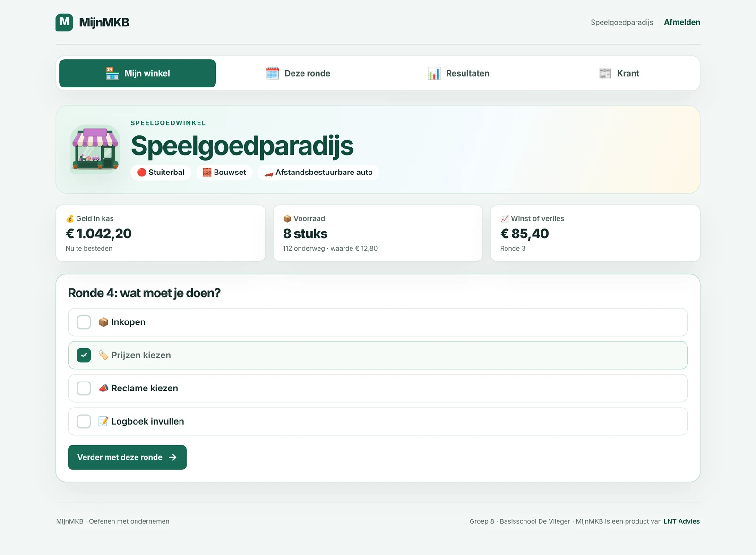Image resolution: width=756 pixels, height=555 pixels.
Task: Check the Inkopen checkbox
Action: 84,322
